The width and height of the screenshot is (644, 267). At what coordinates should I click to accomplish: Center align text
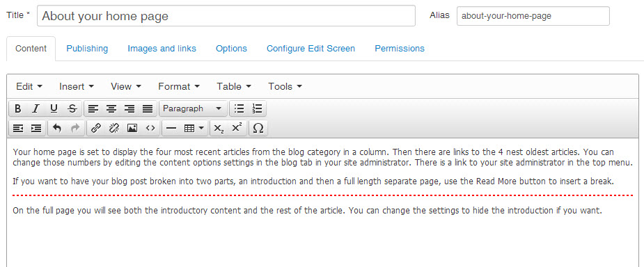pyautogui.click(x=111, y=108)
